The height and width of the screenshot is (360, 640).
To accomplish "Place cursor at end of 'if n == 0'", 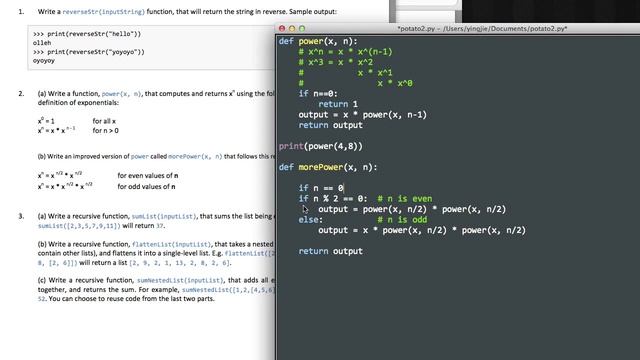I will 344,188.
